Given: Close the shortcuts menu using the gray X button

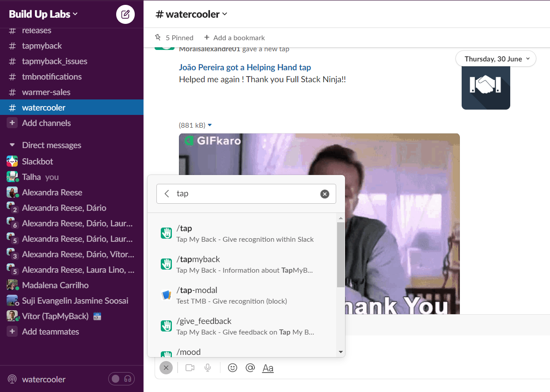Looking at the screenshot, I should tap(166, 368).
